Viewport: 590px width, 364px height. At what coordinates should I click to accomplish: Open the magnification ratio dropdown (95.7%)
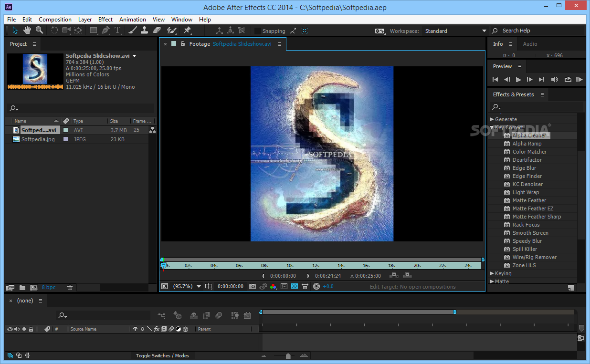187,287
